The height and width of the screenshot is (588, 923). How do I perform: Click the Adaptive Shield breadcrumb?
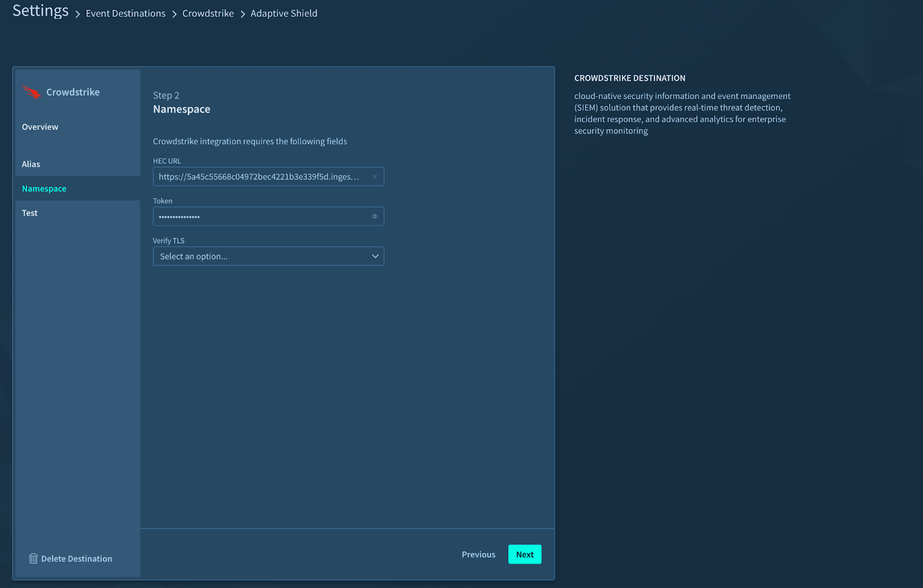tap(284, 13)
